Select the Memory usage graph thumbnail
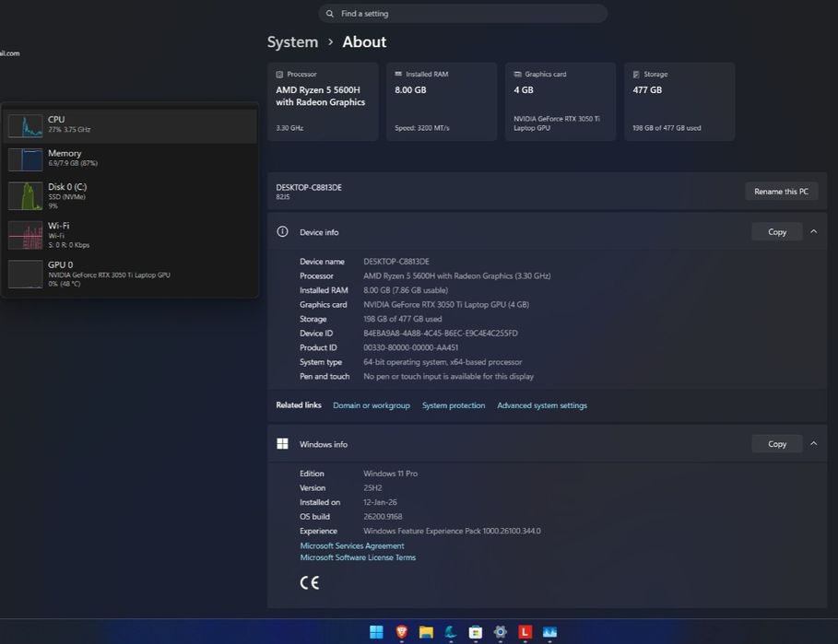This screenshot has width=838, height=644. click(x=25, y=159)
